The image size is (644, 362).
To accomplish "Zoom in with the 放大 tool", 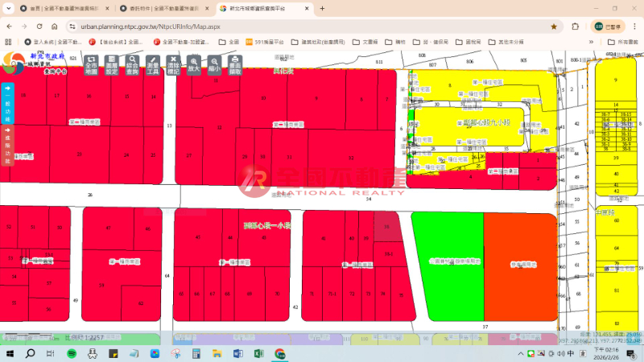I will pyautogui.click(x=194, y=65).
